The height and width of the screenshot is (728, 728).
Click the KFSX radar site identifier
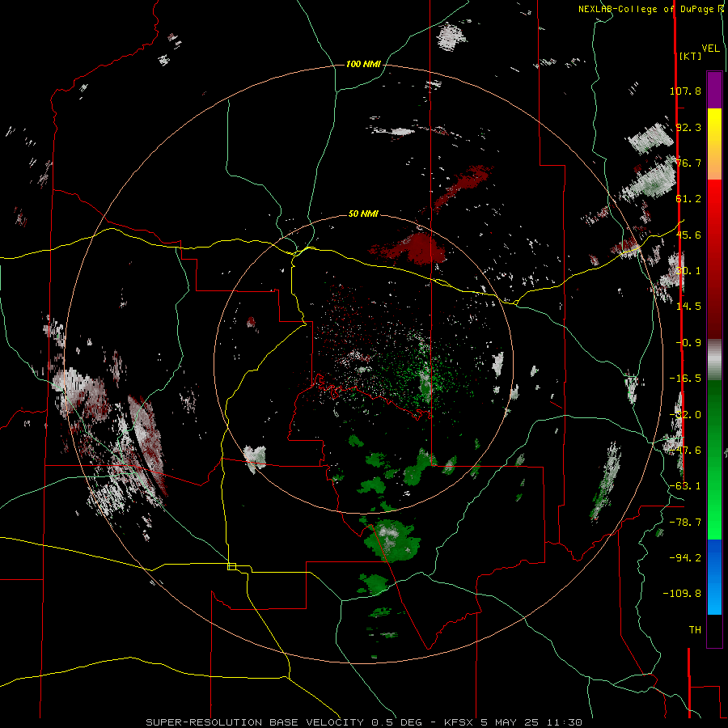tap(459, 722)
